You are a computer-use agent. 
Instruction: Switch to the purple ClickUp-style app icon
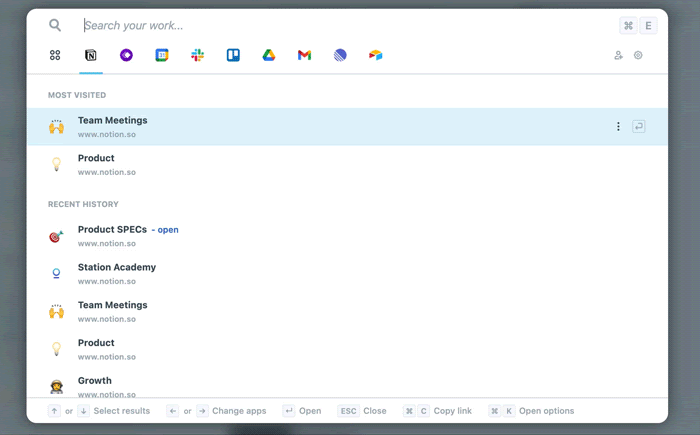coord(126,55)
